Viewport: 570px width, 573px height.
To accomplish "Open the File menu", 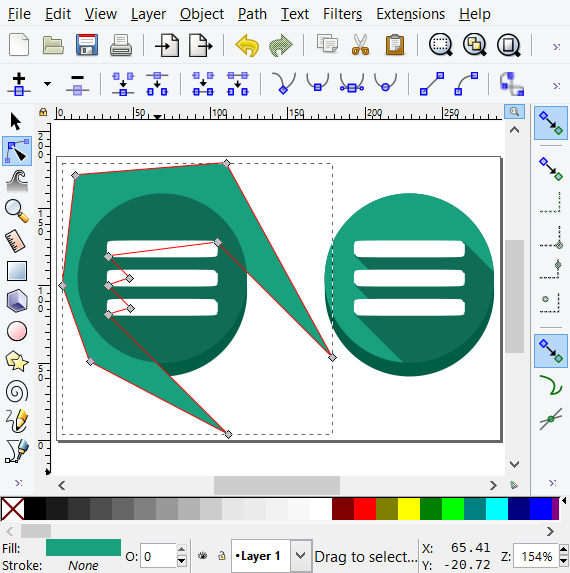I will click(19, 14).
